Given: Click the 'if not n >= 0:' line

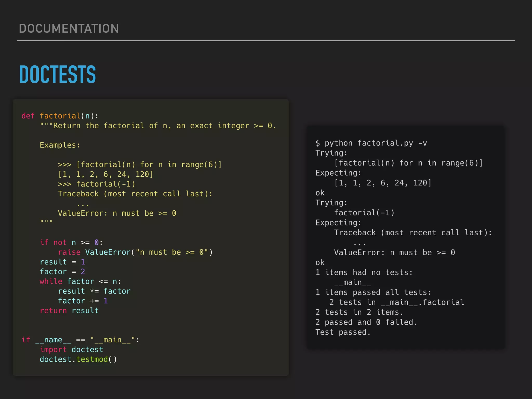Looking at the screenshot, I should tap(71, 242).
